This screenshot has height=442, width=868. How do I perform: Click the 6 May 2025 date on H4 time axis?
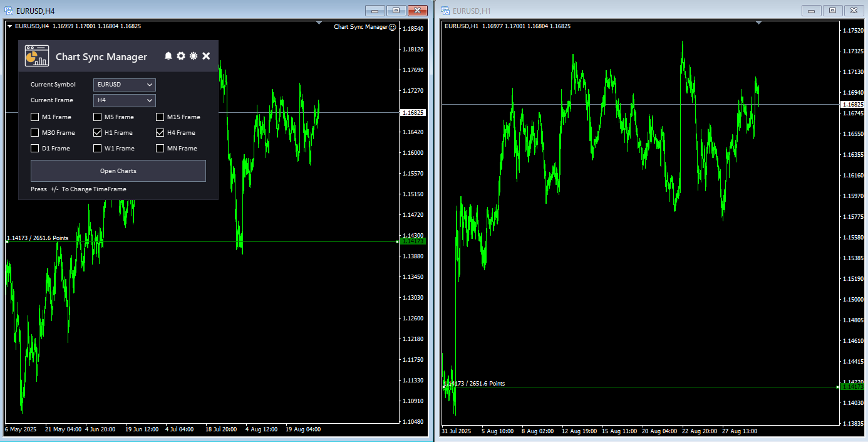[21, 429]
